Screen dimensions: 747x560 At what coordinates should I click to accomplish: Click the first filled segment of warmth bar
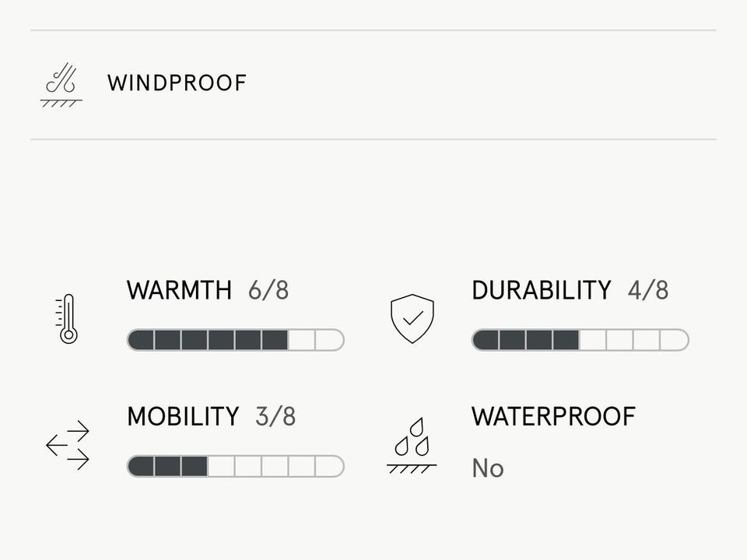[141, 340]
